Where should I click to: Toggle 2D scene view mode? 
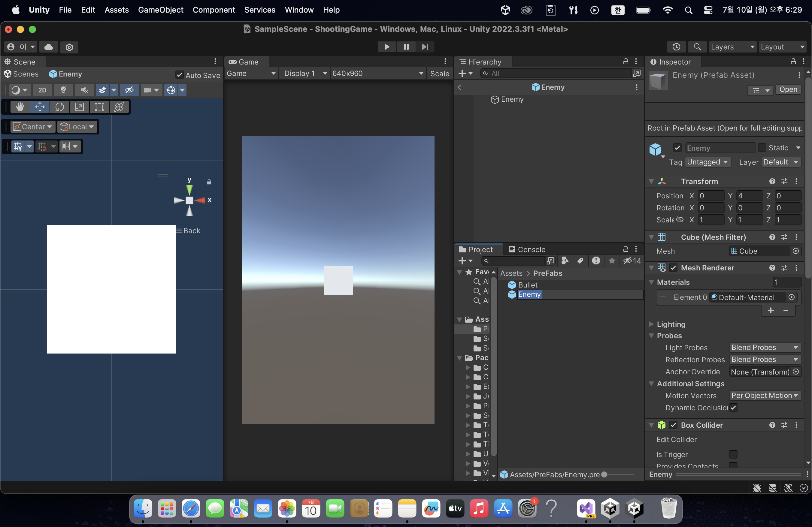coord(42,90)
